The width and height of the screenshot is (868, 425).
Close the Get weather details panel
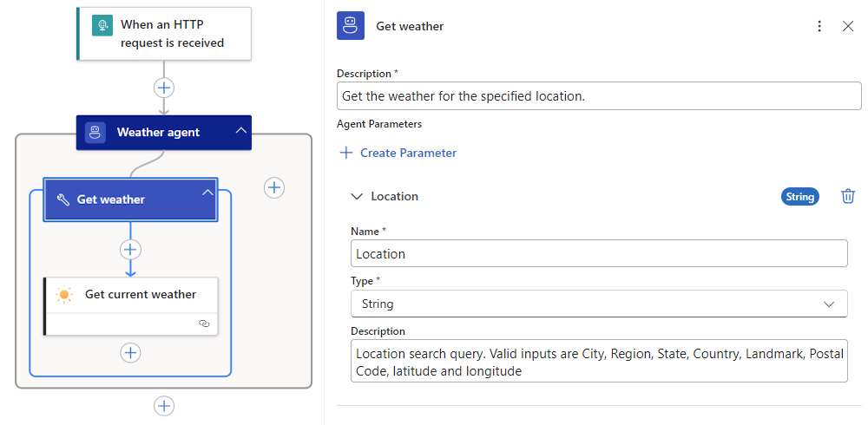click(x=848, y=27)
